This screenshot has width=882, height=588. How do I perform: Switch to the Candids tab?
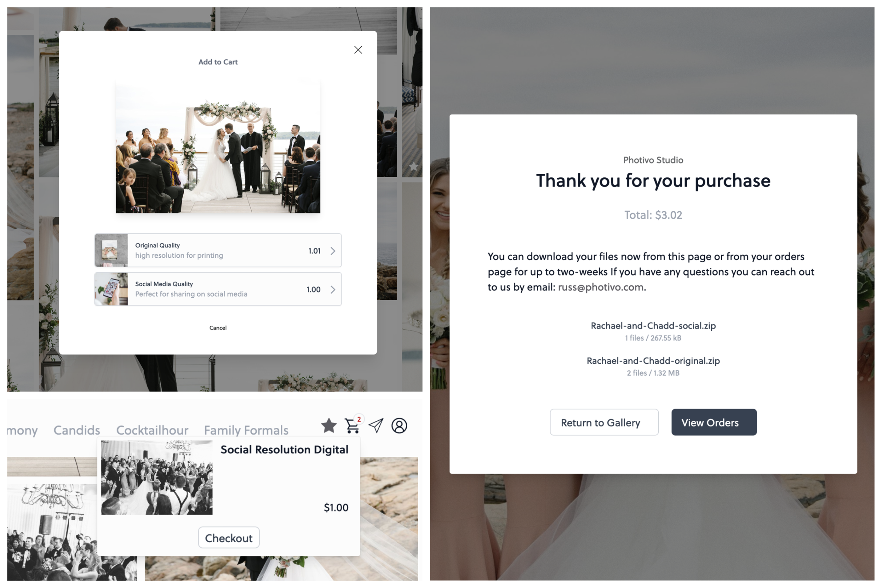(x=77, y=430)
